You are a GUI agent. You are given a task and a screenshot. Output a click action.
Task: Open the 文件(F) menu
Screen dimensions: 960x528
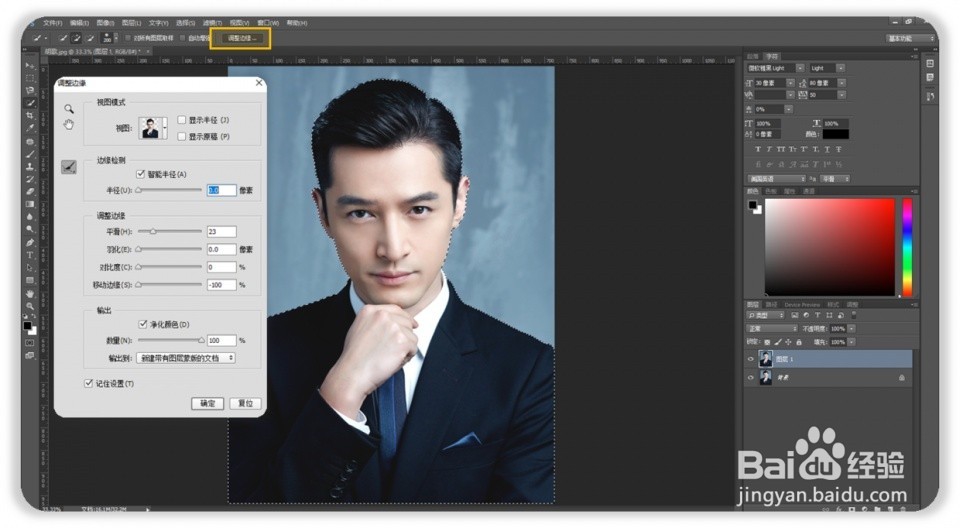click(x=53, y=23)
